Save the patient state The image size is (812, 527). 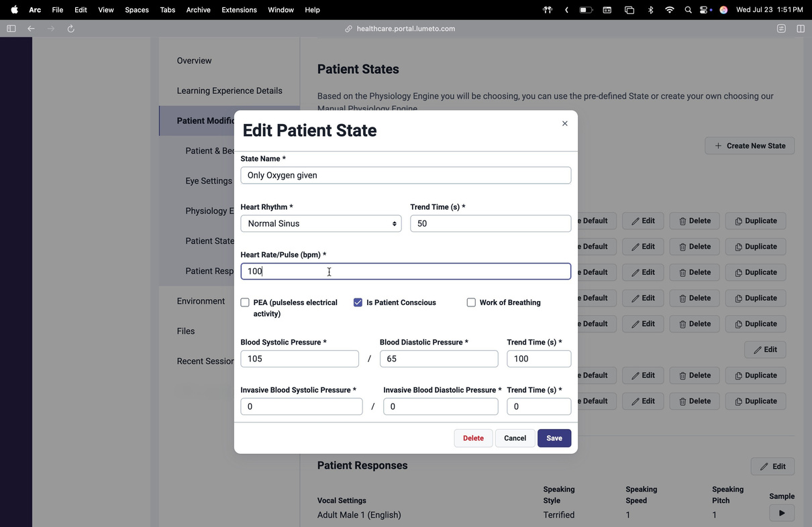[554, 438]
